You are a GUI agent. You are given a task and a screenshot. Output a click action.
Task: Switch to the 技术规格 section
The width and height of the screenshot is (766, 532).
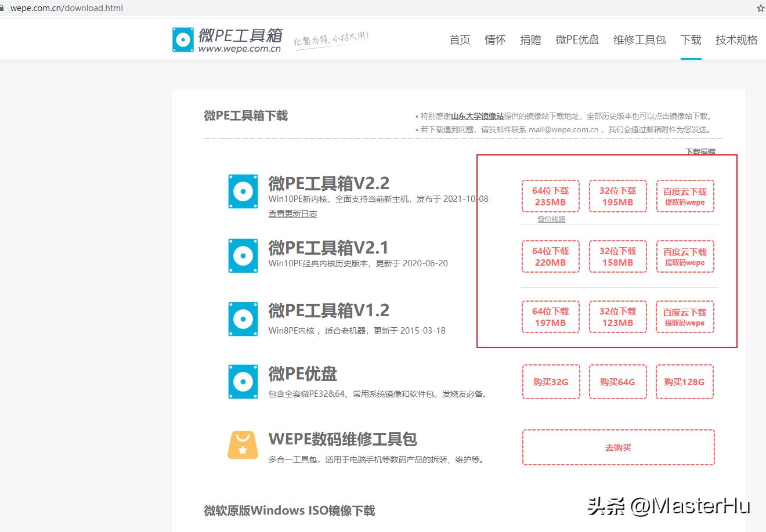tap(736, 39)
